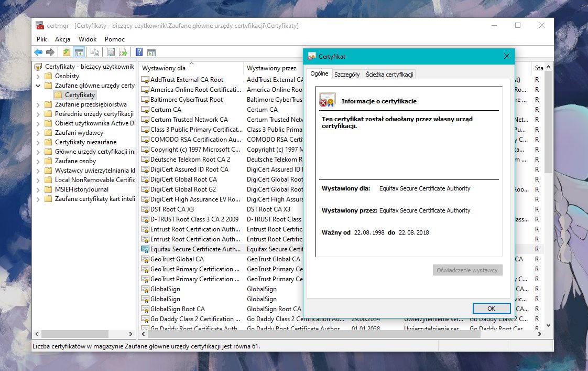Click the Copy toolbar icon
Screen dimensions: 588x371
[x=94, y=52]
